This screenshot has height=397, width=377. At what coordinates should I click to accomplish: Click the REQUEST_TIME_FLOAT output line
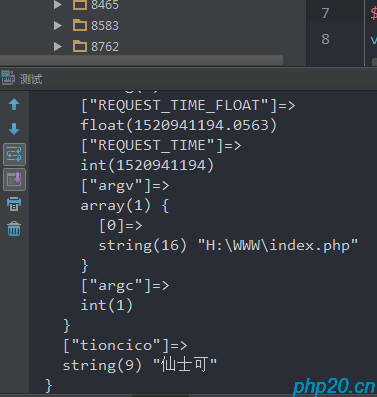[188, 106]
